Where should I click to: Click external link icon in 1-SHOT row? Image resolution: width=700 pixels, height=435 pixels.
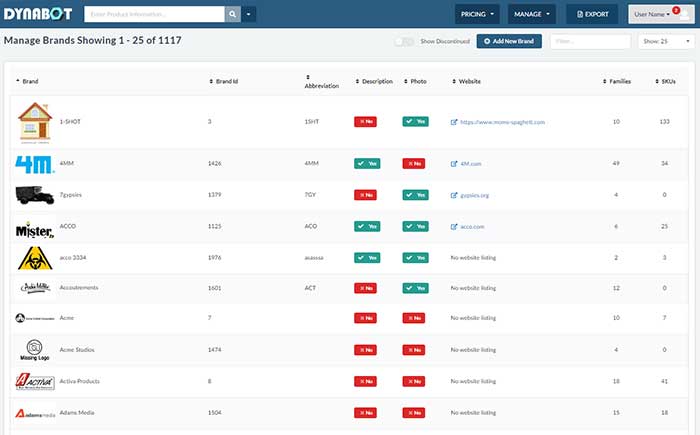[454, 122]
